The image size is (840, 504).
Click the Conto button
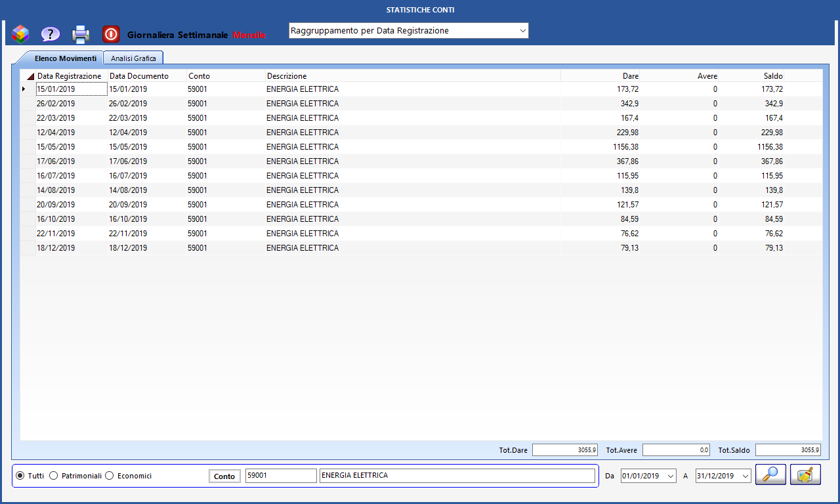[x=224, y=476]
